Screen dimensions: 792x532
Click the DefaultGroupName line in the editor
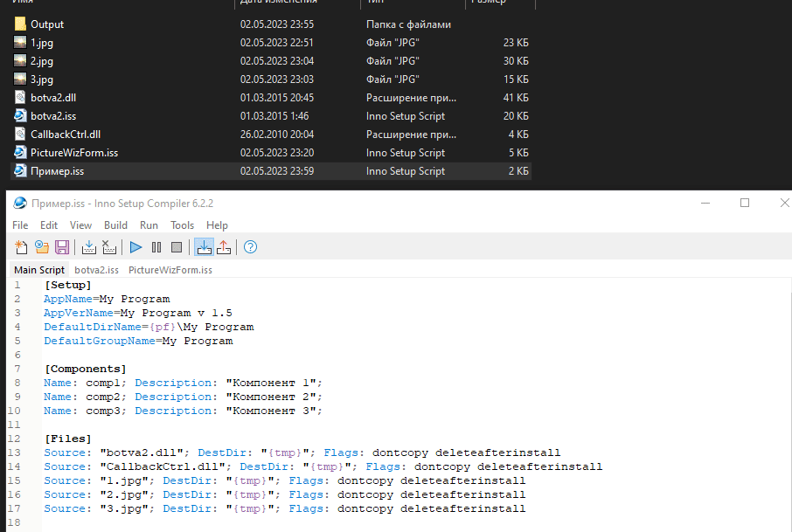point(138,341)
